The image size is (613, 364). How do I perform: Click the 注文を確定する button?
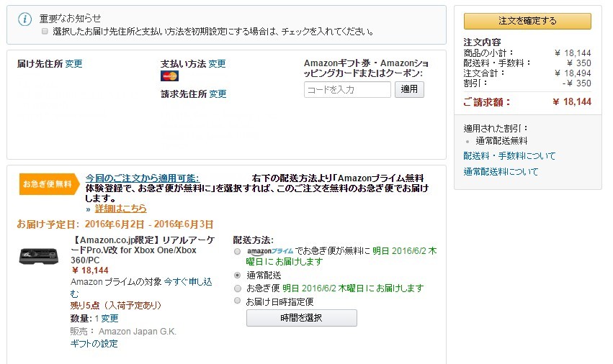tap(527, 21)
